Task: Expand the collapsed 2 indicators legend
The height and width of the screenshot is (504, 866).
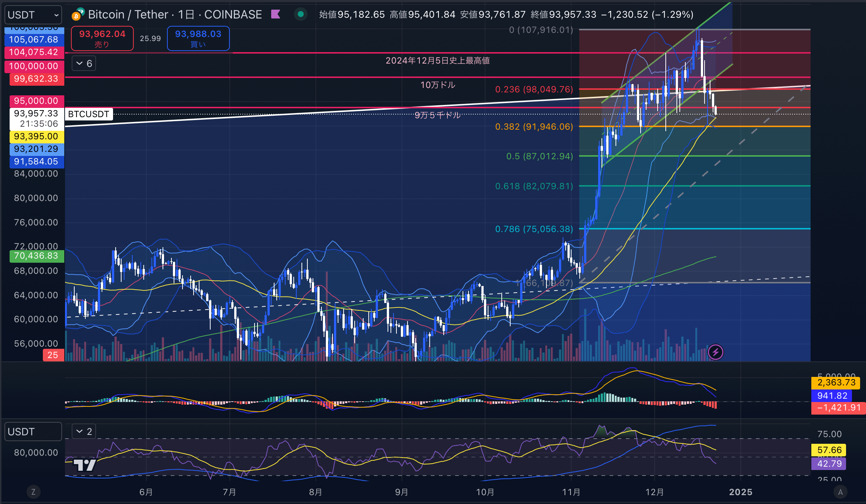Action: [84, 431]
